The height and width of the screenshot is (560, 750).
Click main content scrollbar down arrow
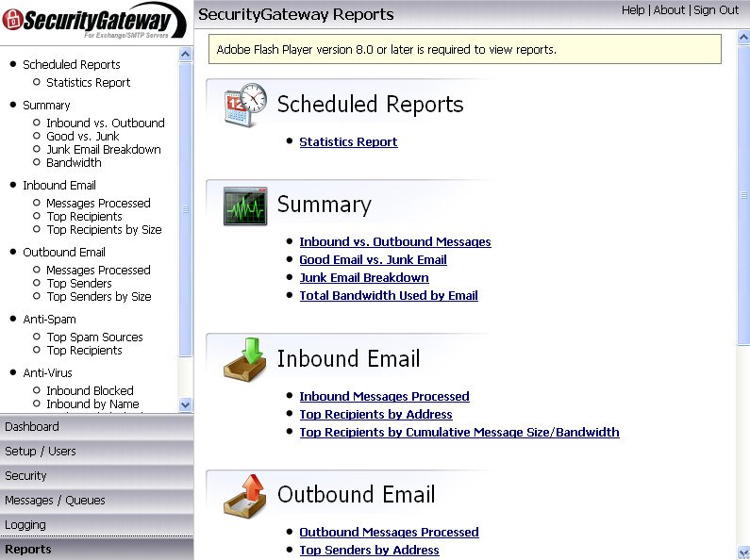point(743,552)
